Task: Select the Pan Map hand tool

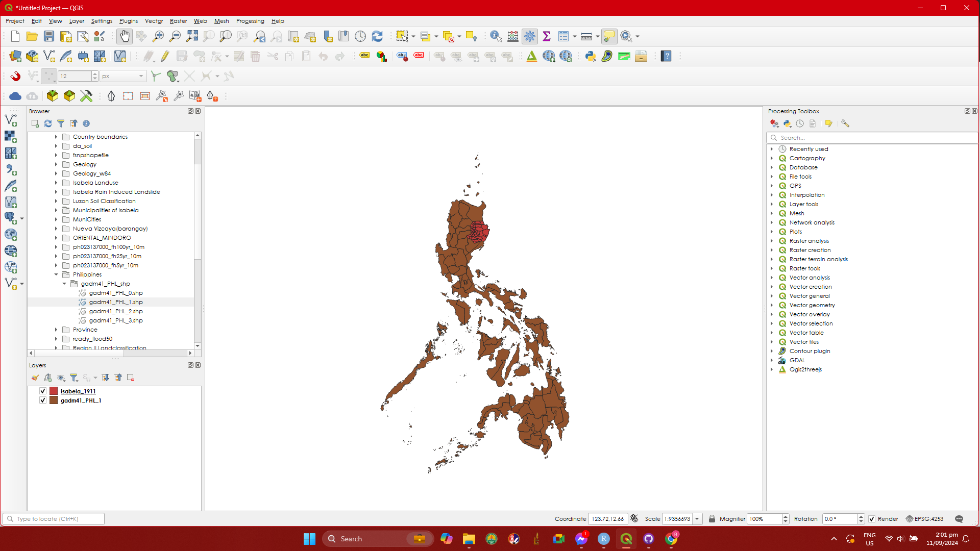Action: (x=124, y=36)
